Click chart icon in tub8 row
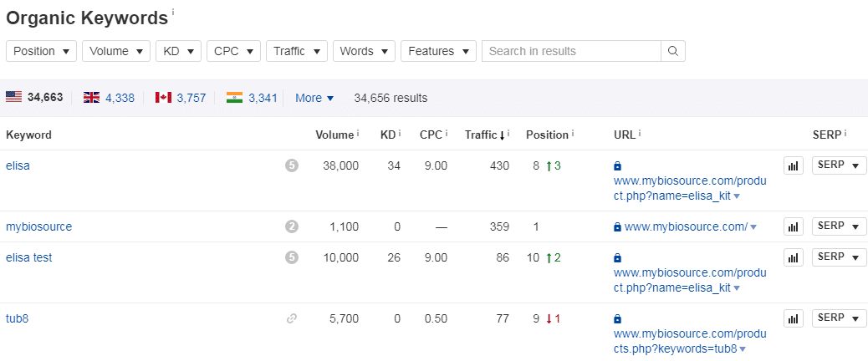Screen dimensions: 868x361 point(794,318)
